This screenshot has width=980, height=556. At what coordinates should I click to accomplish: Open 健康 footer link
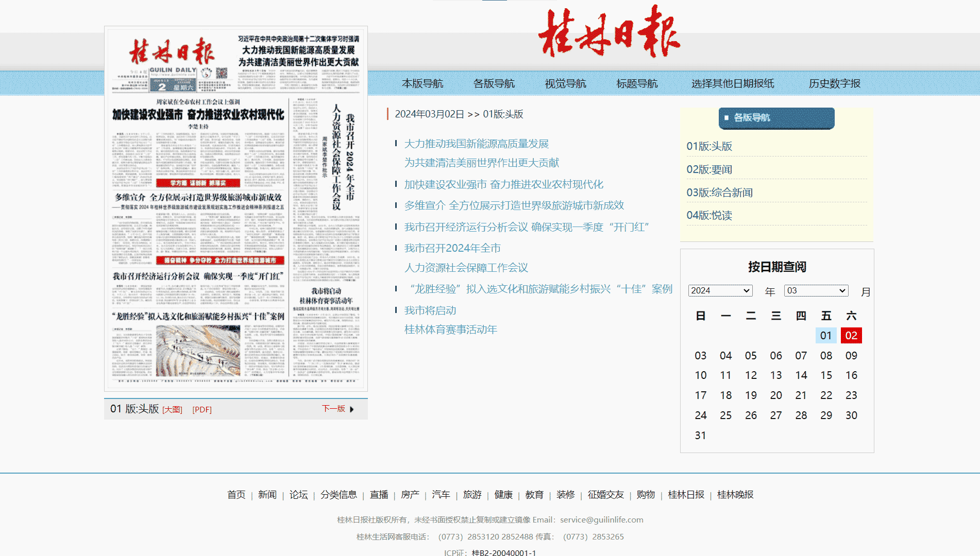coord(503,495)
